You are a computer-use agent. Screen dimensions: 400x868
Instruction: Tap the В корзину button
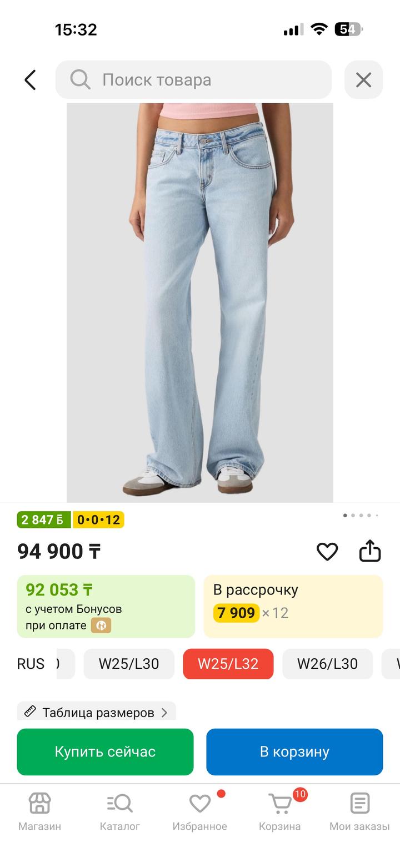[x=294, y=751]
